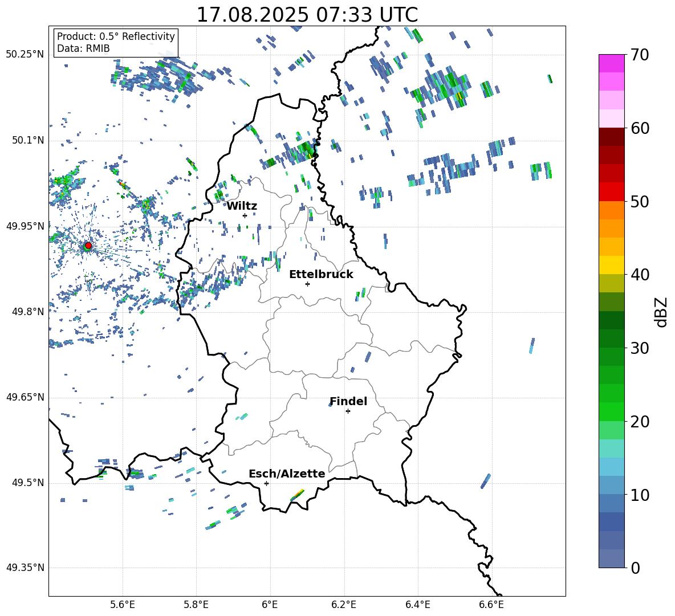Click the dBZ colorbar axis label
The width and height of the screenshot is (675, 616).
(x=661, y=312)
